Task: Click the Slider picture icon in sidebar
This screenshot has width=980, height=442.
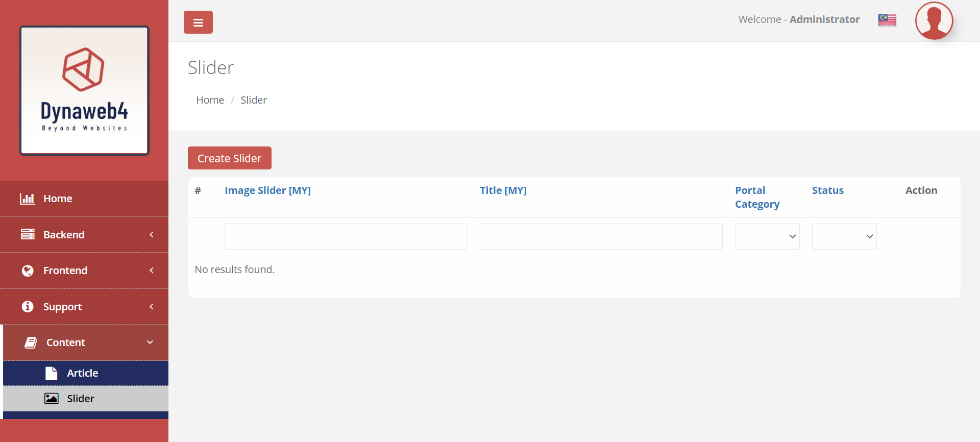Action: click(x=52, y=399)
